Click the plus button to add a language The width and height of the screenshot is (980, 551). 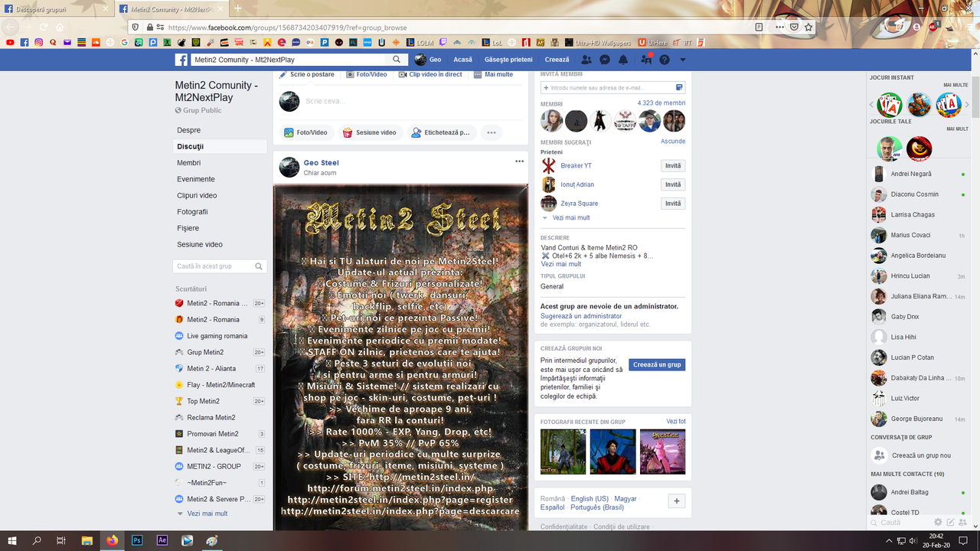676,501
